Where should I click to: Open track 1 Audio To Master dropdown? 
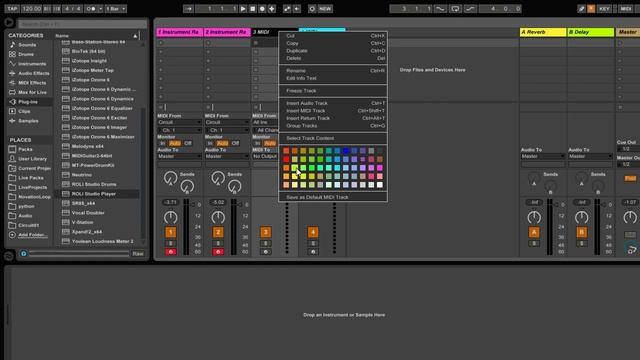tap(179, 156)
